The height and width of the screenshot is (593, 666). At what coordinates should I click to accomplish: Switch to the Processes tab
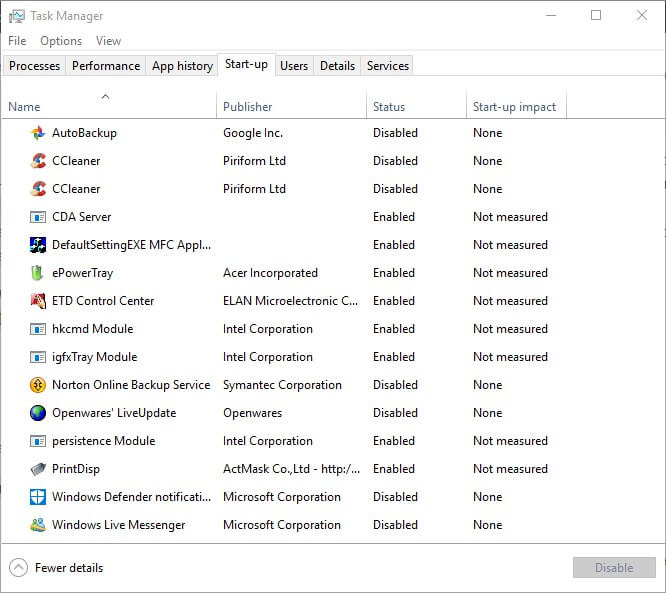34,66
